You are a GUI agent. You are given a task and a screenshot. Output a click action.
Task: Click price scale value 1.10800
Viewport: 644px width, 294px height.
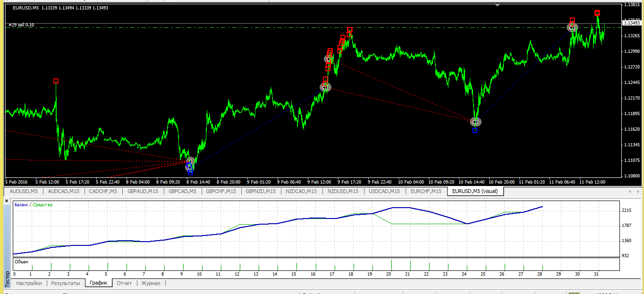[631, 176]
